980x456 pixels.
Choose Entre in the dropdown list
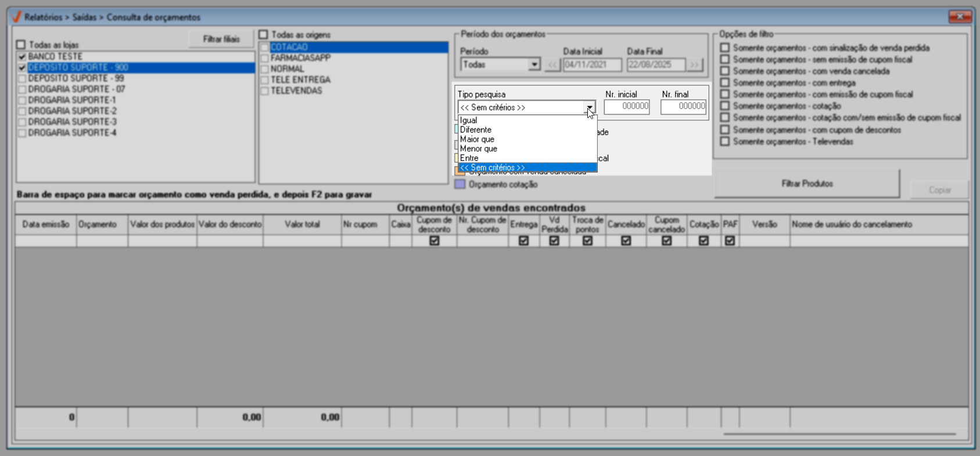tap(469, 158)
